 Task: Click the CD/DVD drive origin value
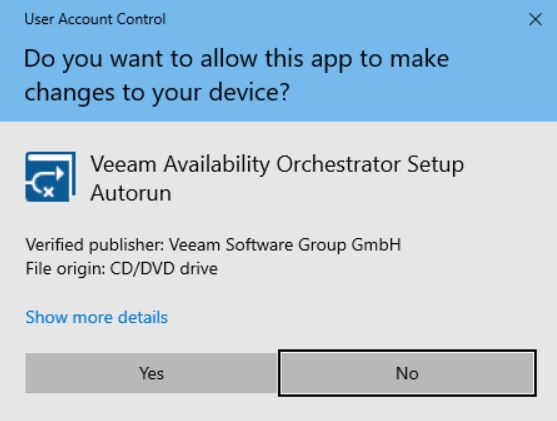[164, 269]
